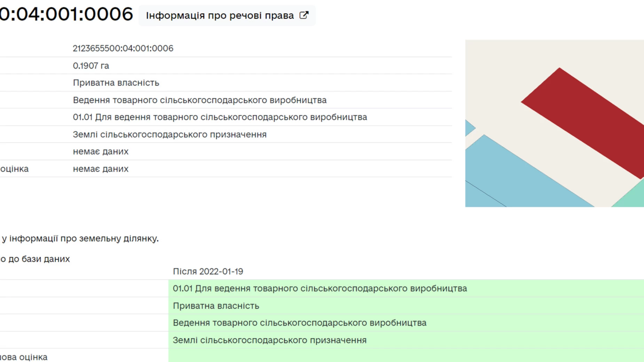This screenshot has height=362, width=644.
Task: Click the text у інформації про земельну ділянку
Action: coord(80,238)
